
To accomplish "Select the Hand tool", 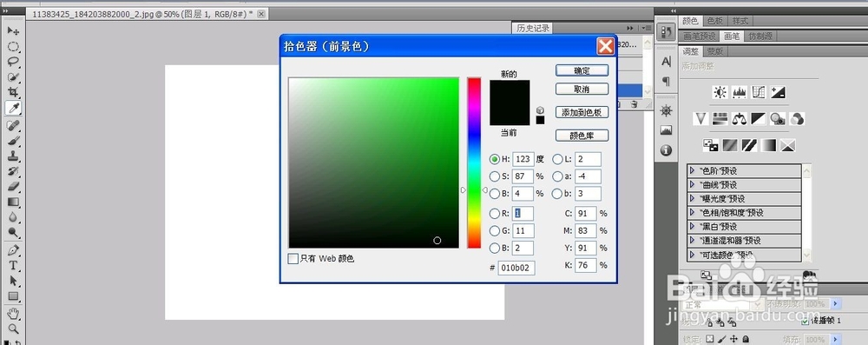I will click(x=13, y=314).
